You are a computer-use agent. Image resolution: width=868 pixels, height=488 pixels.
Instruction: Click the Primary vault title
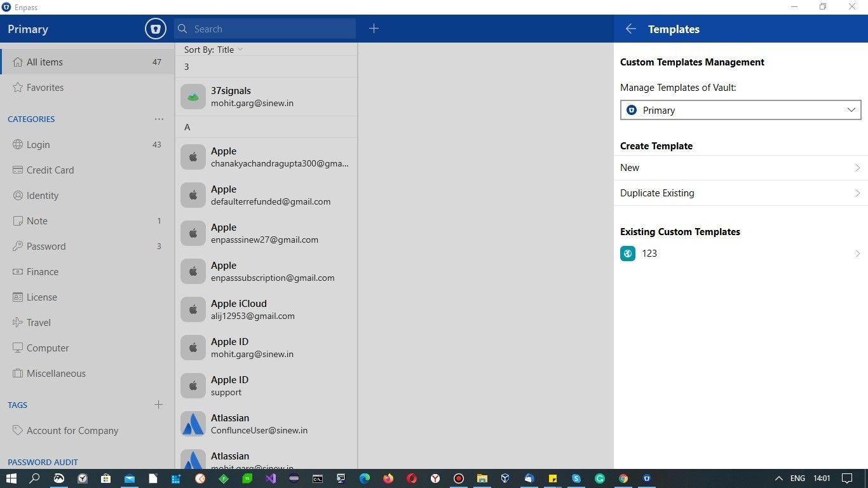click(28, 29)
